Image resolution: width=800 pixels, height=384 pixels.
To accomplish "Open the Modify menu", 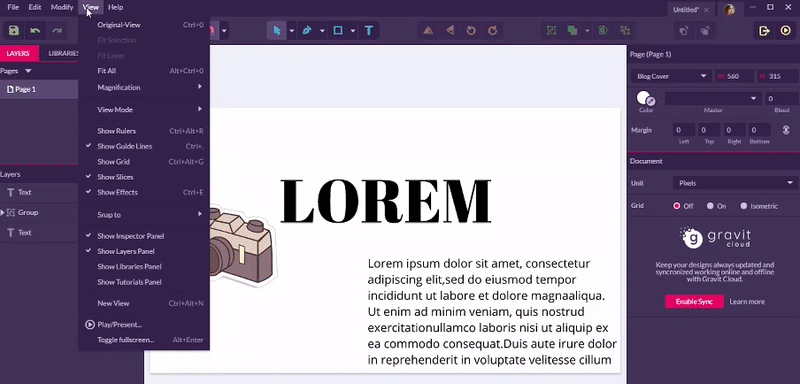I will pos(62,7).
